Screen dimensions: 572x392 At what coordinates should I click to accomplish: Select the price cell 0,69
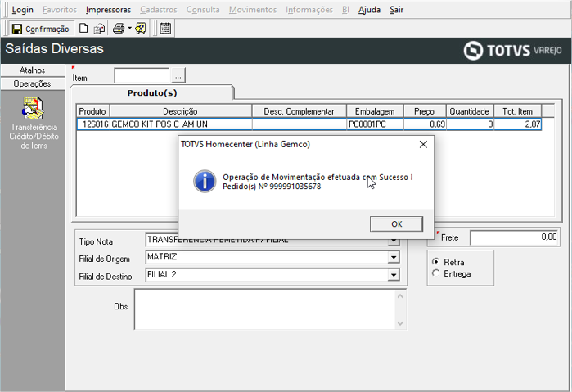tap(425, 124)
